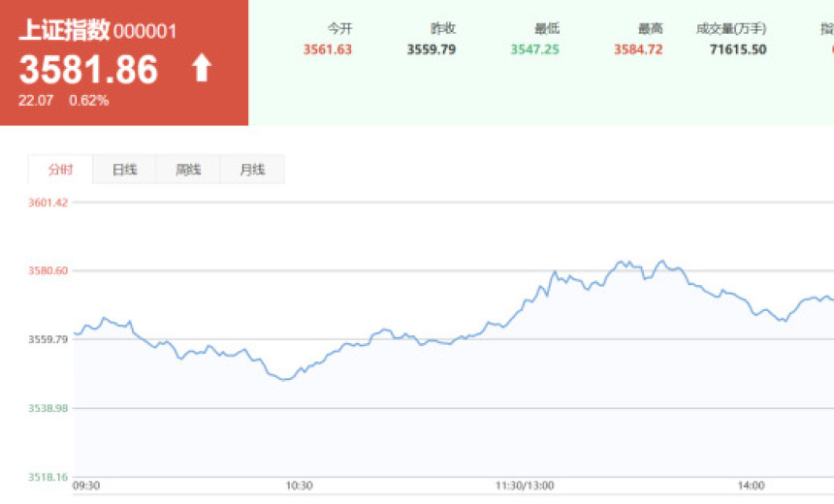Click the 成交量 value 71615.50
This screenshot has height=504, width=834.
pos(738,49)
